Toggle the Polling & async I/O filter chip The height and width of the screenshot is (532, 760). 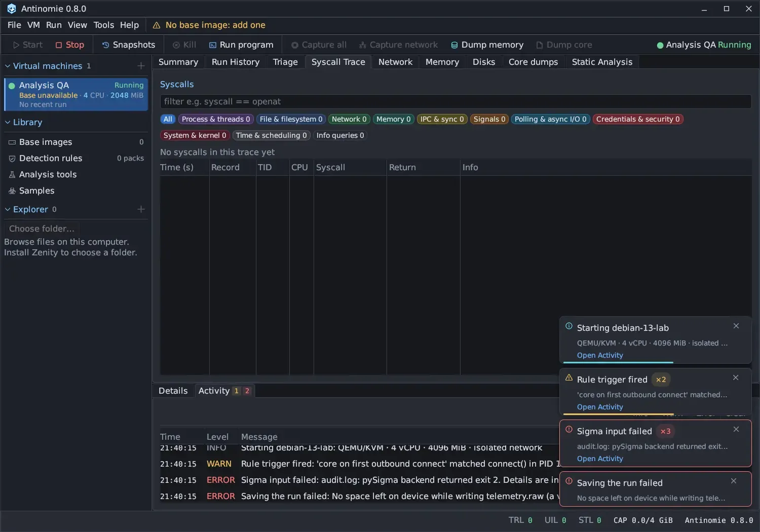click(550, 120)
